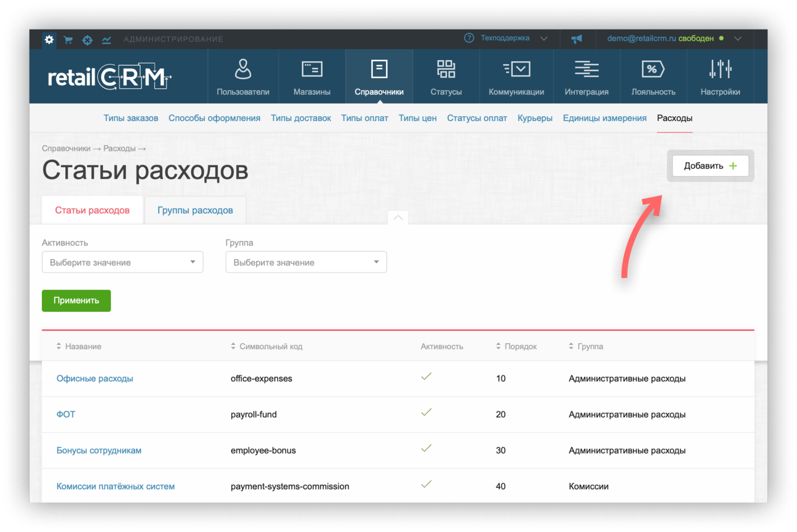
Task: Click activity checkmark in ФОТ row
Action: [x=426, y=413]
